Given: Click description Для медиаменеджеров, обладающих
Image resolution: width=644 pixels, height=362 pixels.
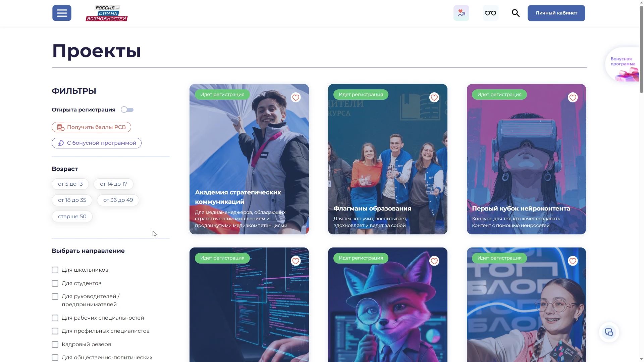Looking at the screenshot, I should point(241,219).
